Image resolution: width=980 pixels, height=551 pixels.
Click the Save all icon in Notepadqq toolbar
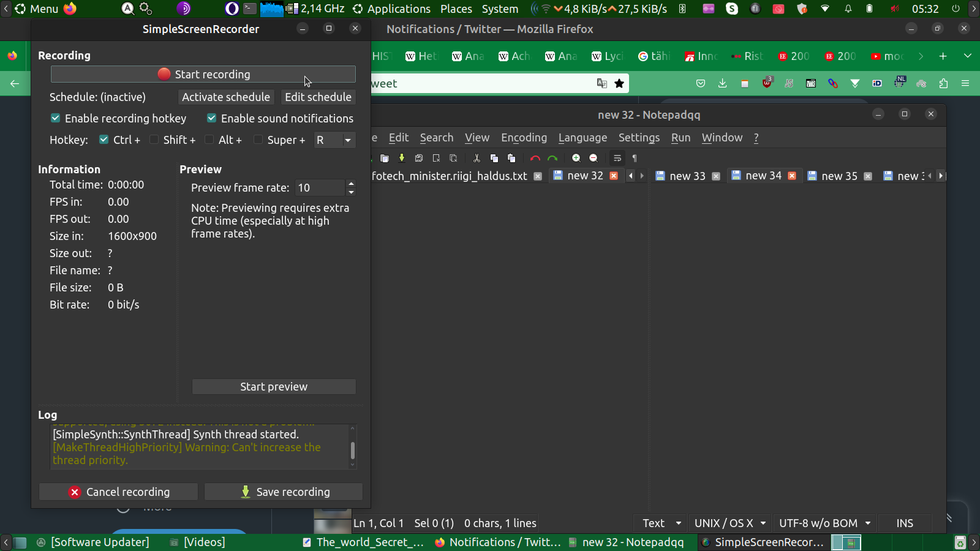(x=419, y=158)
